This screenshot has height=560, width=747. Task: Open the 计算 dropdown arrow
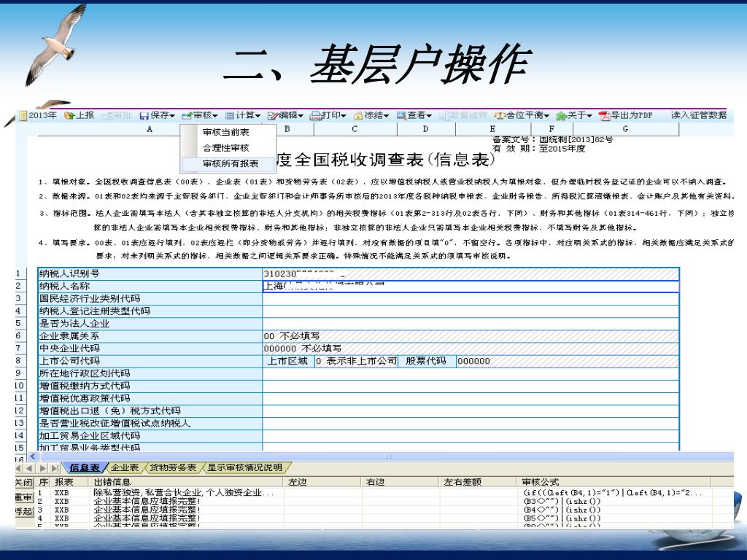coord(258,116)
